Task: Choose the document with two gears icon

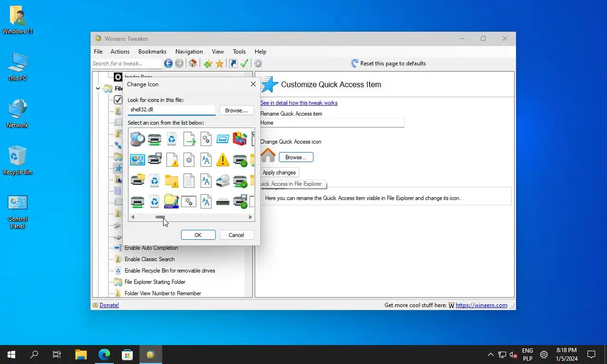Action: click(x=206, y=139)
